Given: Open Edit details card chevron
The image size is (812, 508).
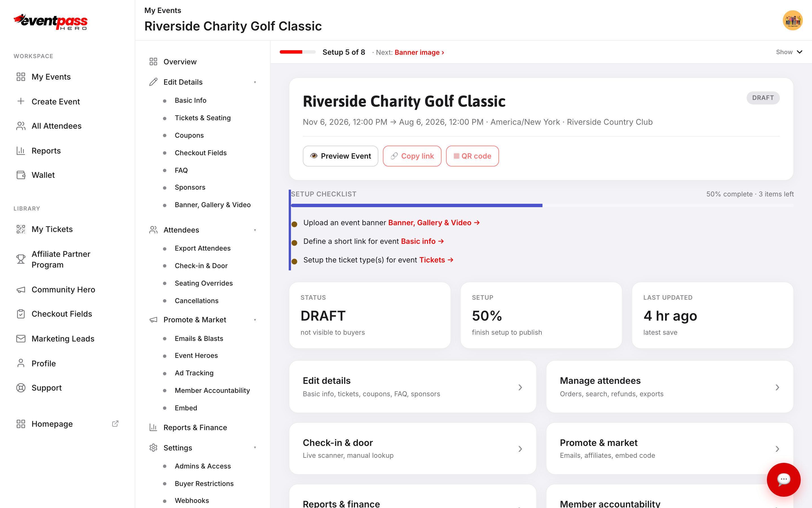Looking at the screenshot, I should (x=520, y=387).
